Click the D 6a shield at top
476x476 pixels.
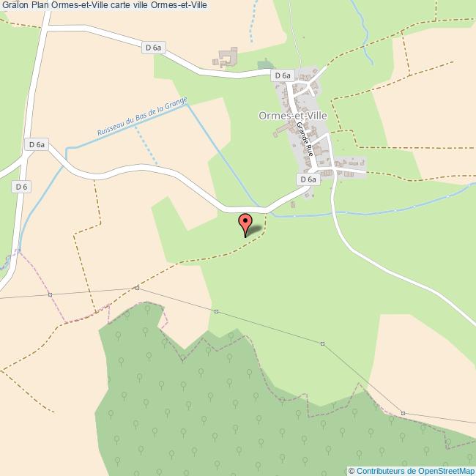click(x=154, y=48)
